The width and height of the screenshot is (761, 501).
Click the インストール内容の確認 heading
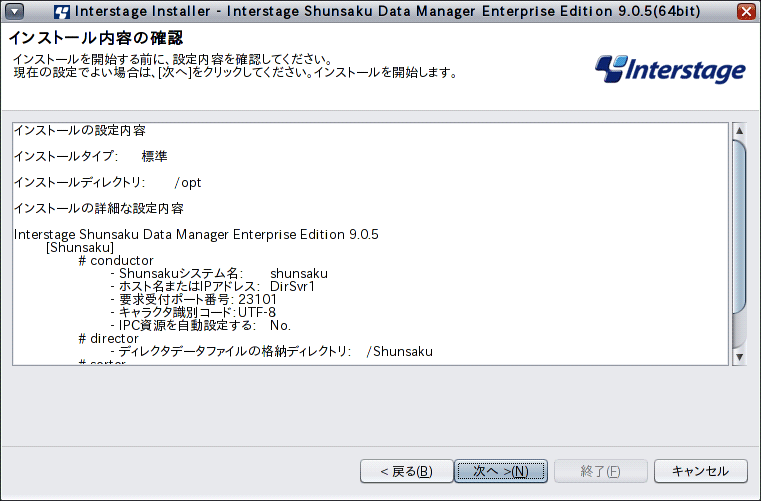(96, 38)
